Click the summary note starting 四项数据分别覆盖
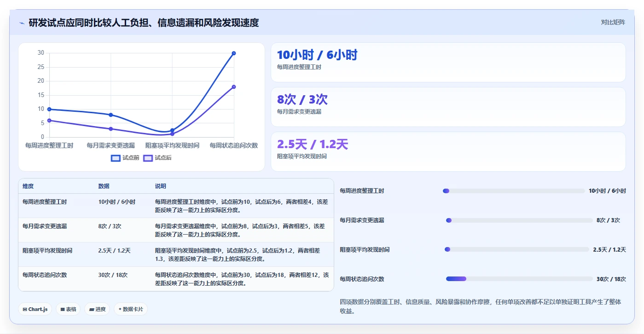The height and width of the screenshot is (334, 644). pyautogui.click(x=481, y=306)
